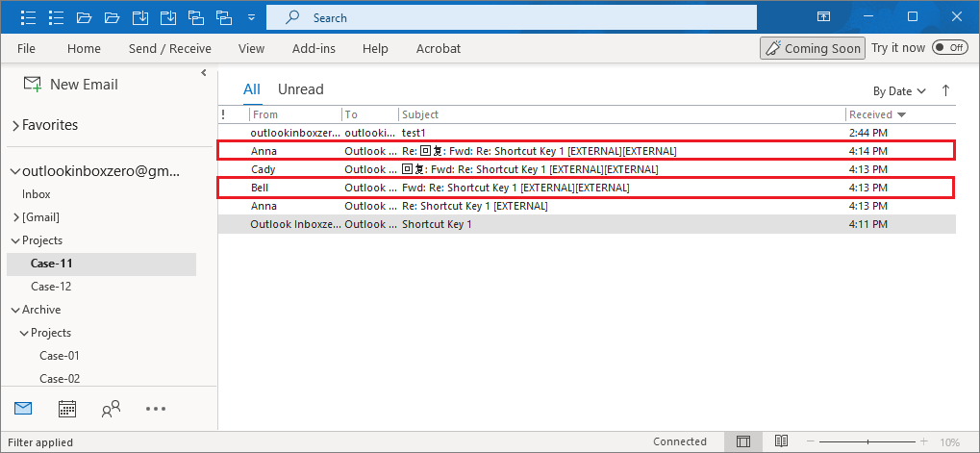Click inside the Search box
The width and height of the screenshot is (980, 453).
(519, 17)
